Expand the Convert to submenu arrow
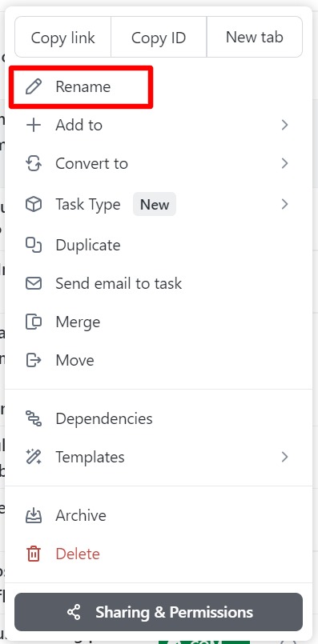 coord(284,163)
